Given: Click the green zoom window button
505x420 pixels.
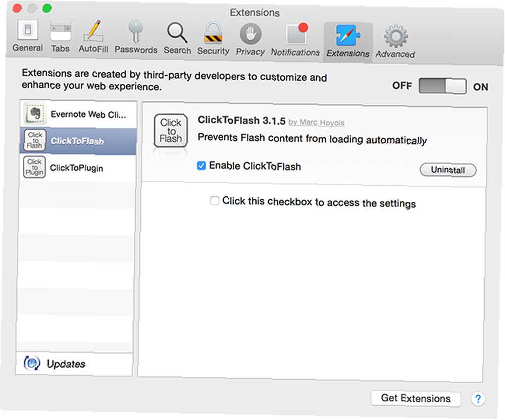Looking at the screenshot, I should pyautogui.click(x=47, y=8).
